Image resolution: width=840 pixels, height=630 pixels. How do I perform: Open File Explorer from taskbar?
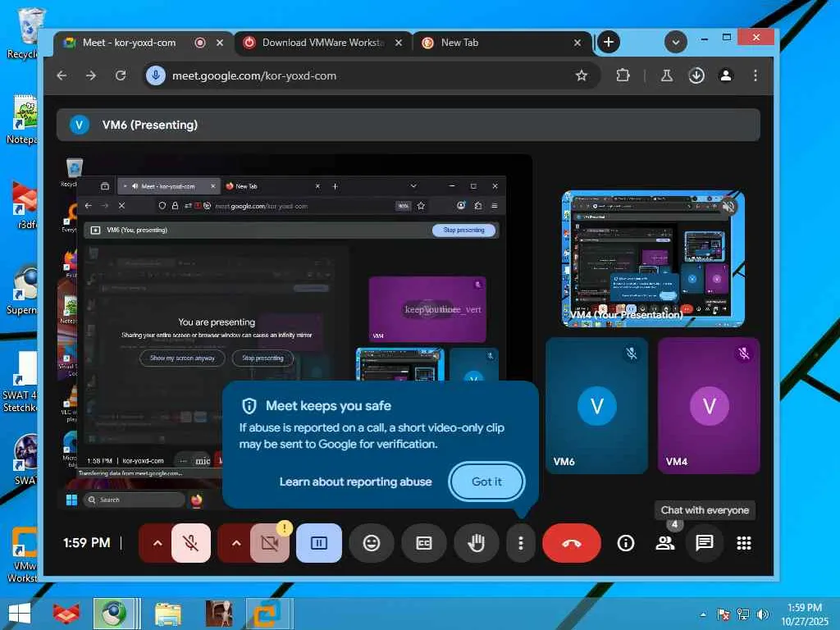(168, 614)
